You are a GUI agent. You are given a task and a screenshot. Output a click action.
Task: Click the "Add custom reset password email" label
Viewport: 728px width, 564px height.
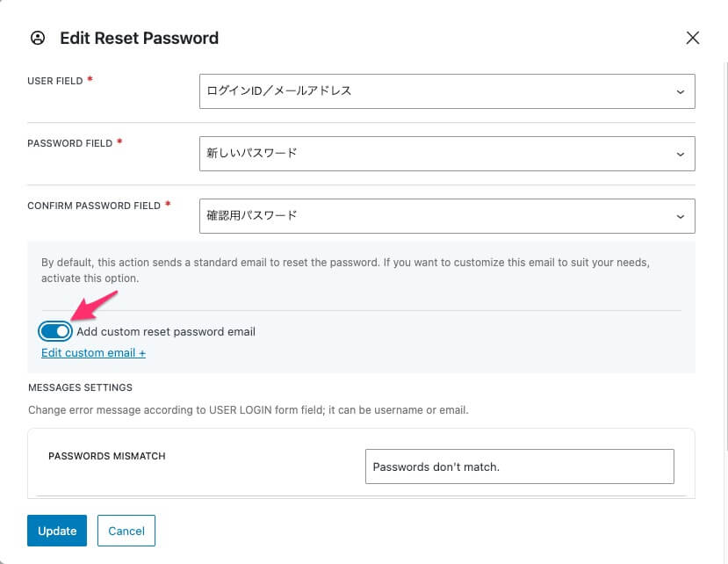(166, 332)
